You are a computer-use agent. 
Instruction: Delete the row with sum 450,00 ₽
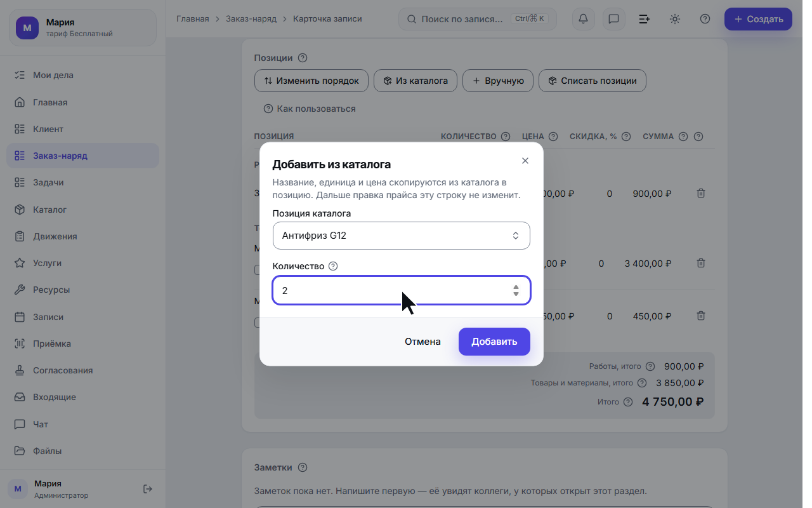(701, 316)
